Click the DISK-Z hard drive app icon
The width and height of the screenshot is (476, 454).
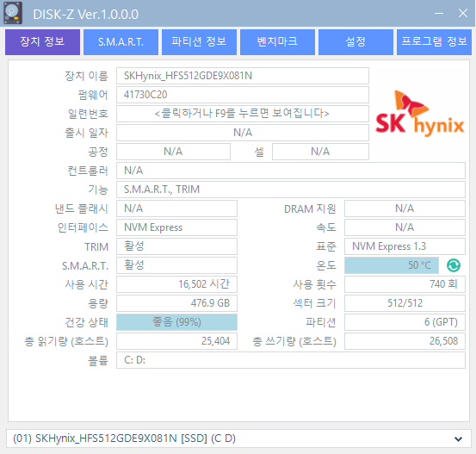12,13
